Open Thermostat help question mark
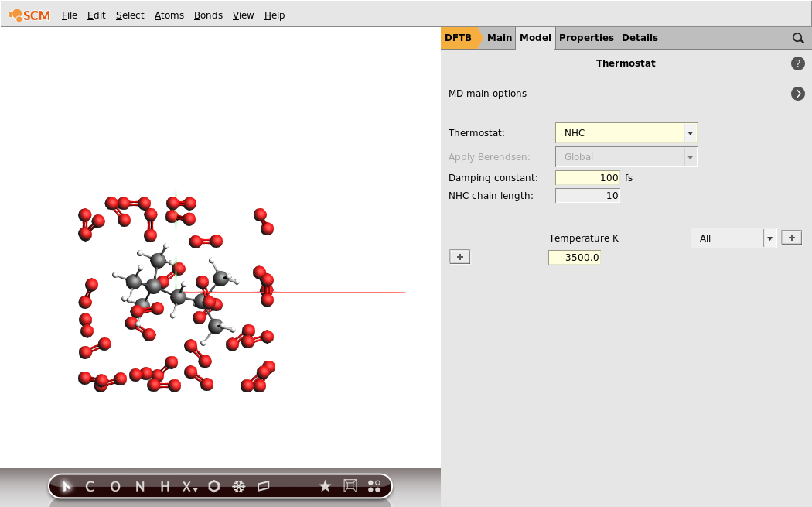Viewport: 812px width, 507px height. [x=798, y=63]
